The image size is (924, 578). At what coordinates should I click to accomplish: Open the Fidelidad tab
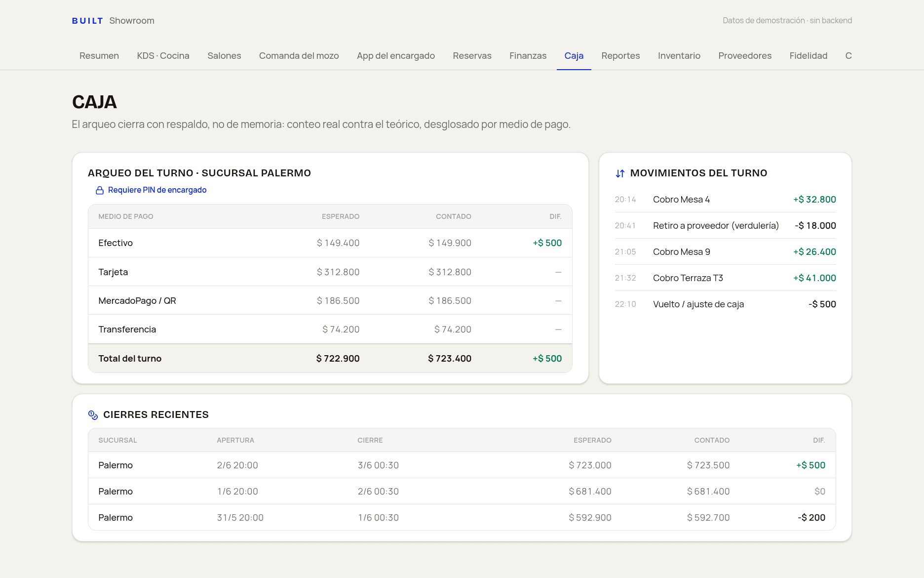click(x=808, y=56)
